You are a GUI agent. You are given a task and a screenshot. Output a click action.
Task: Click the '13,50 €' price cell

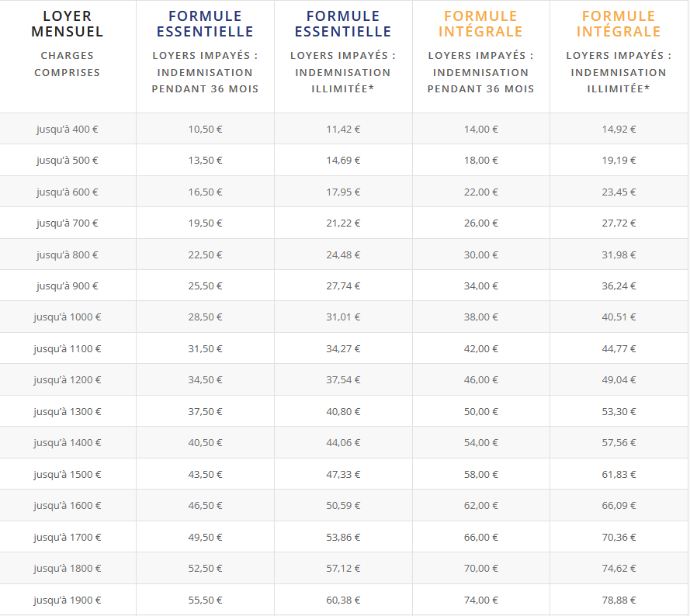205,161
